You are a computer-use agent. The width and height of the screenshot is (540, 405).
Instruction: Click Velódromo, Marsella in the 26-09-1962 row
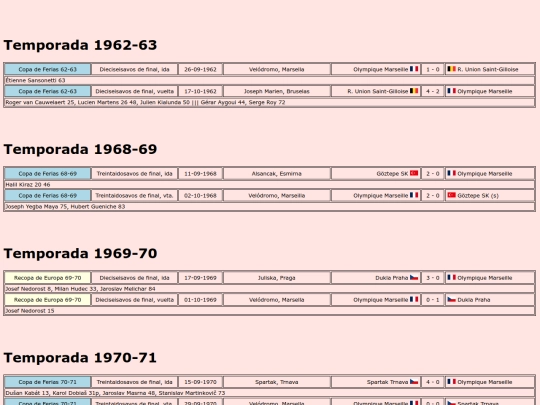click(x=277, y=69)
